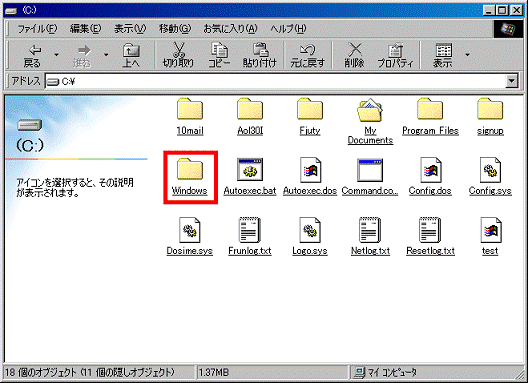Open the お気に入り(A) menu
Screen dimensions: 528x383
click(x=230, y=29)
